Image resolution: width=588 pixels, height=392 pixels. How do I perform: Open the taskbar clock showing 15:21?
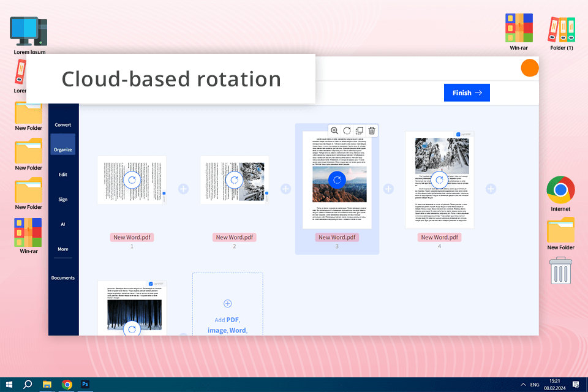tap(555, 385)
